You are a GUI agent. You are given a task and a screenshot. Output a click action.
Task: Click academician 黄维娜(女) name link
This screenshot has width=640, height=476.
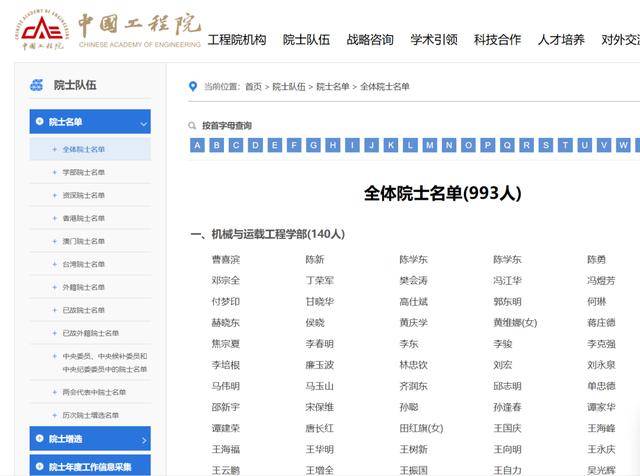515,323
